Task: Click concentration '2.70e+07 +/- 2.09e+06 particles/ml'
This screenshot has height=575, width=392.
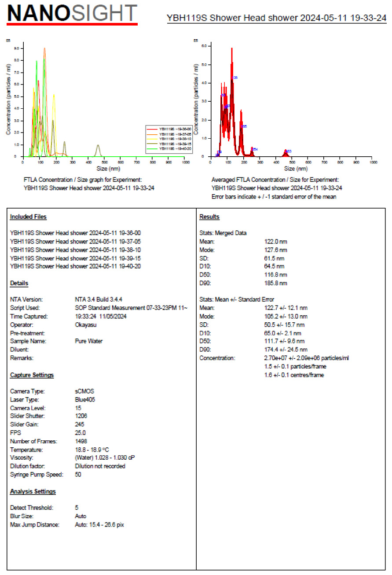Action: pos(307,358)
